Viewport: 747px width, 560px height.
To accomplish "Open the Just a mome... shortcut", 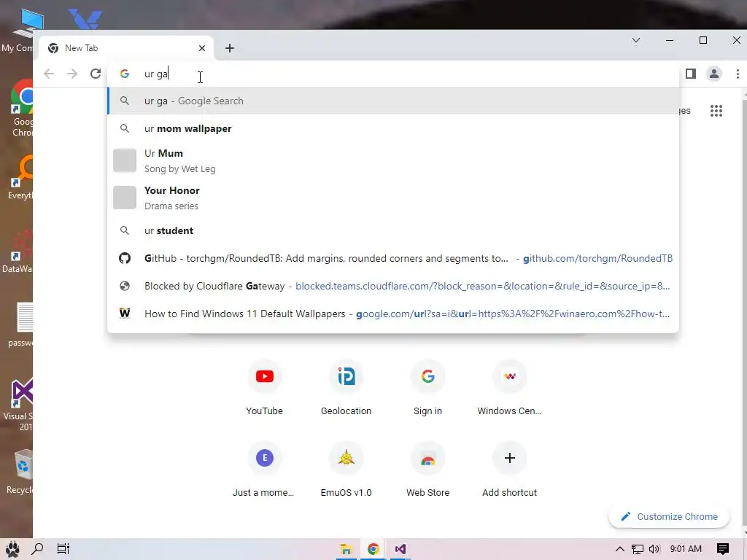I will [x=264, y=470].
